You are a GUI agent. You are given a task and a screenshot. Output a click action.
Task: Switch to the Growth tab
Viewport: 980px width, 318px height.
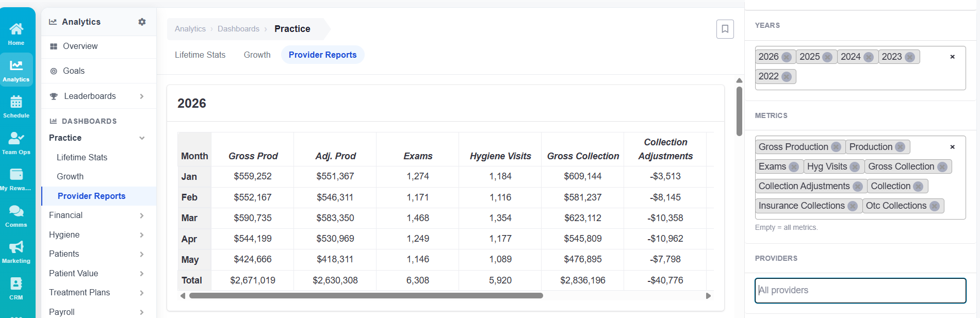tap(257, 55)
